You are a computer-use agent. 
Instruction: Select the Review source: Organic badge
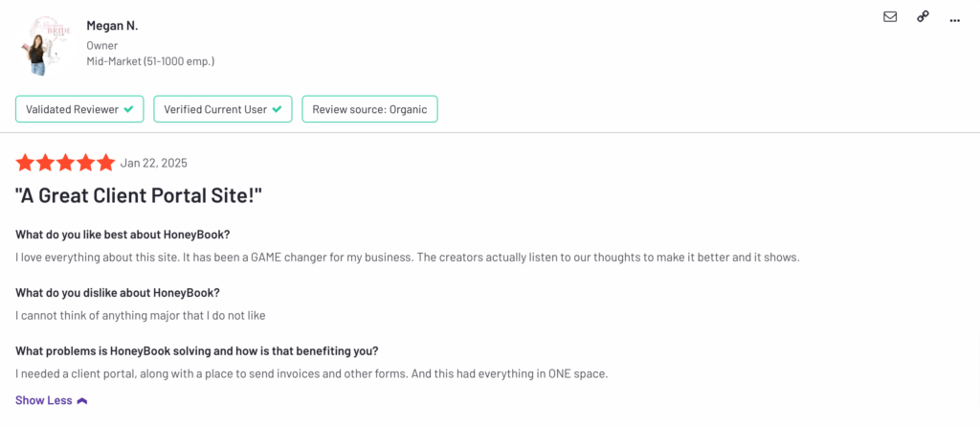point(369,109)
